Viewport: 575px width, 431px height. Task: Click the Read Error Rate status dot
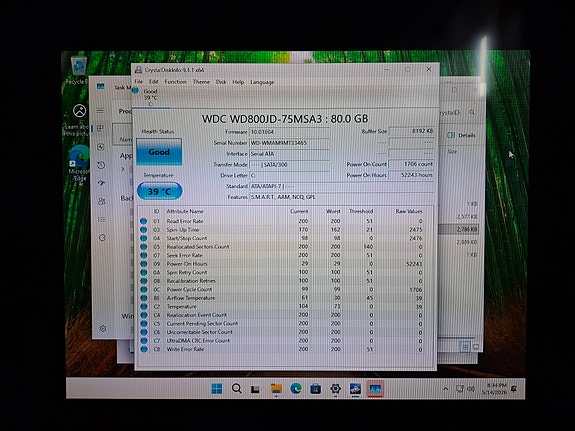point(143,221)
